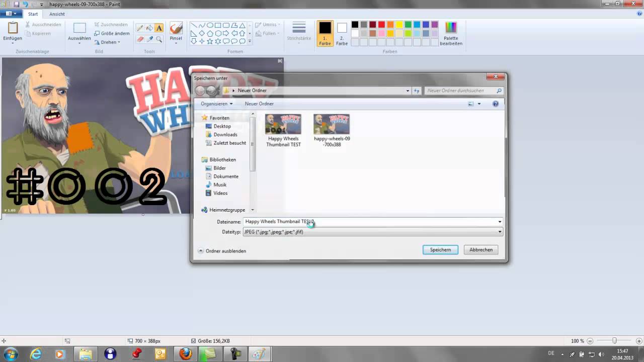This screenshot has width=644, height=362.
Task: Open Windows Explorer folder taskbar icon
Action: tap(85, 354)
